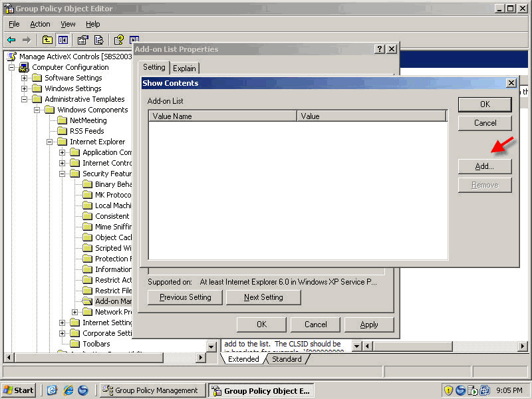Screen dimensions: 532x399
Task: Click the context help question mark button
Action: coord(379,49)
